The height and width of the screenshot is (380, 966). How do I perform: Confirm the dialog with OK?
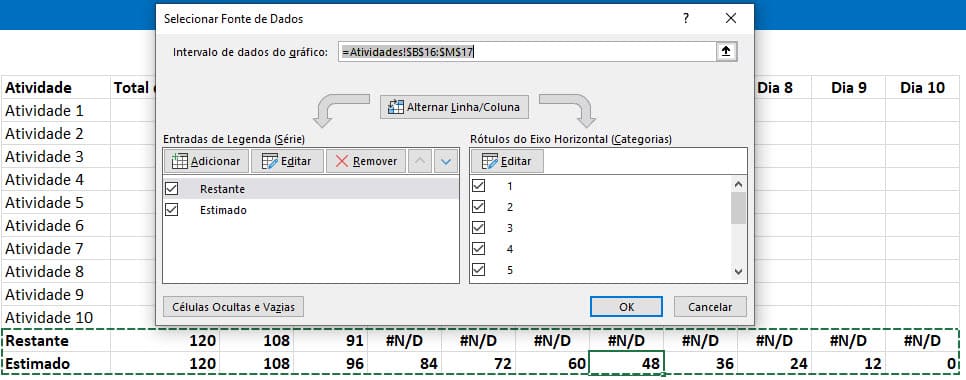point(627,306)
